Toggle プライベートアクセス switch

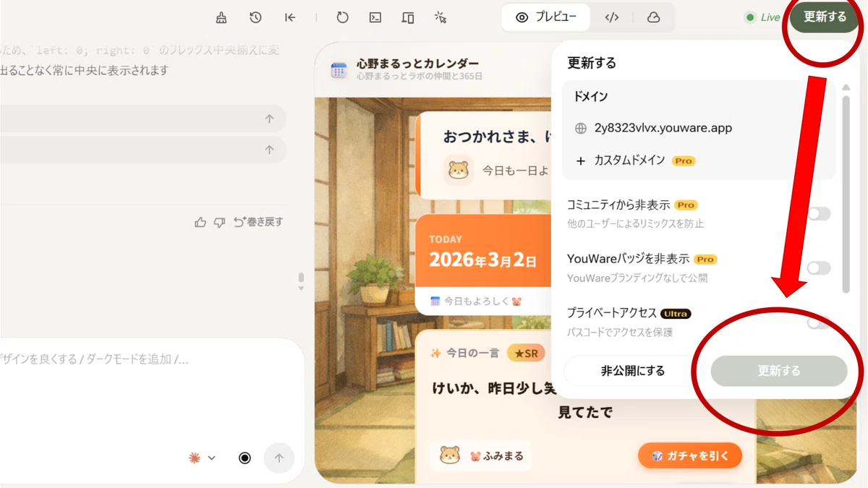pos(819,322)
